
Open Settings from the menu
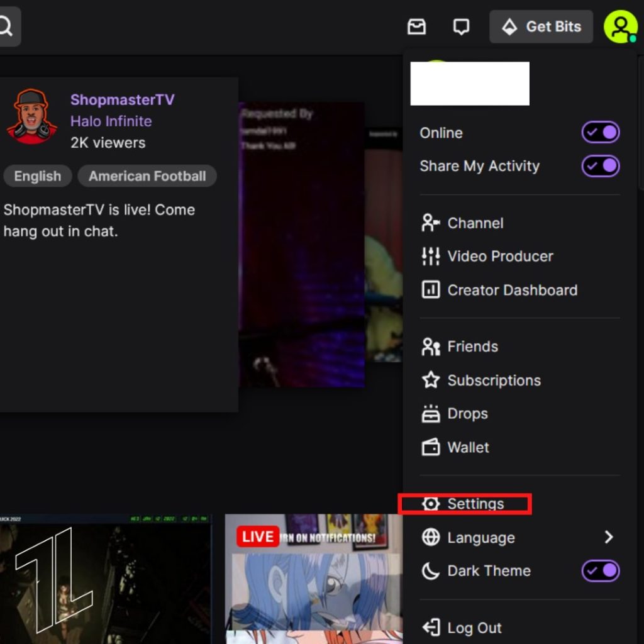coord(519,504)
